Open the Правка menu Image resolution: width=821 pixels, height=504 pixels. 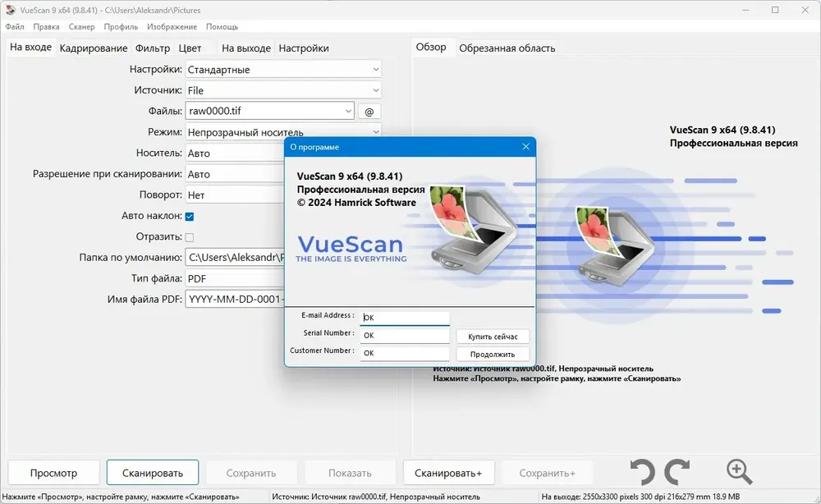[x=46, y=27]
